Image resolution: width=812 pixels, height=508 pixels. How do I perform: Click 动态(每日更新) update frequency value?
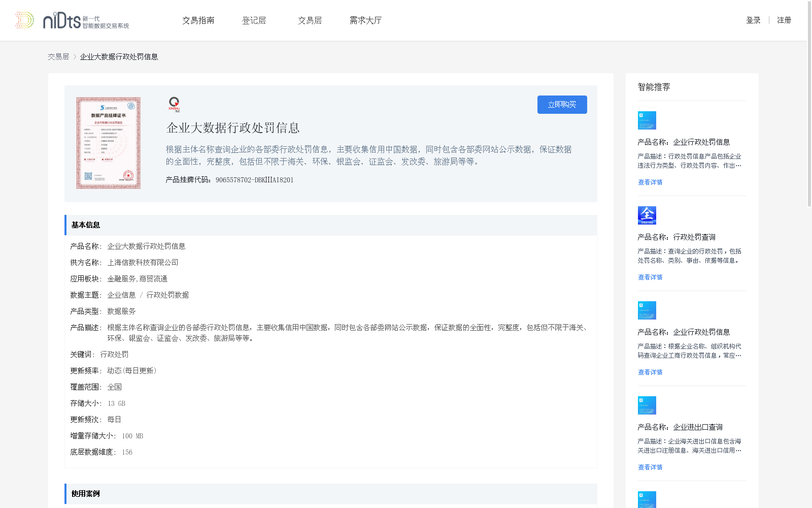click(x=132, y=371)
